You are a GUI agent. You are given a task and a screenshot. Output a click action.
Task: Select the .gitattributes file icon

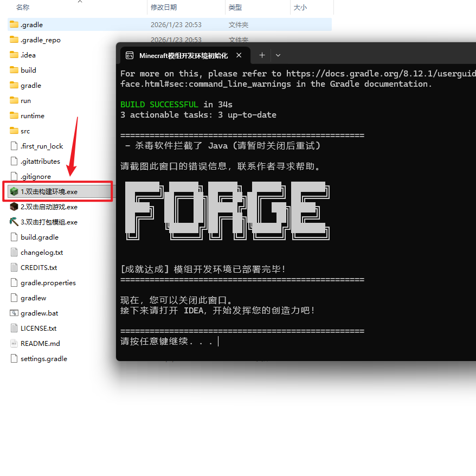[x=14, y=161]
